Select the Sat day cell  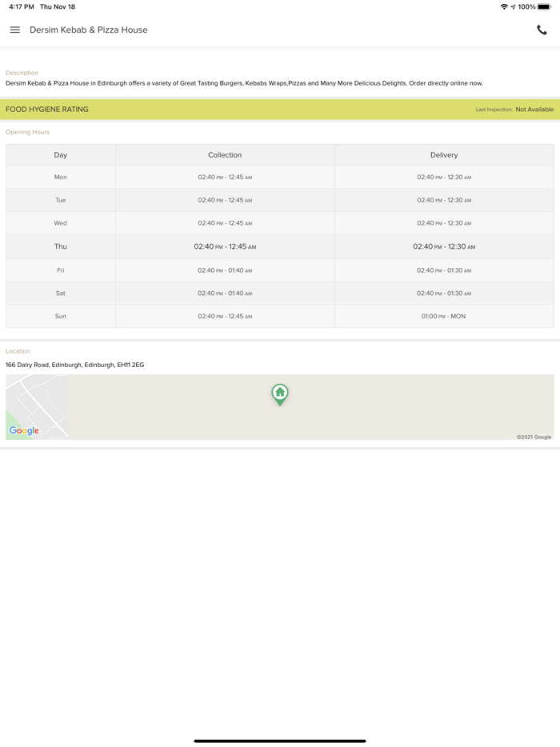[61, 293]
